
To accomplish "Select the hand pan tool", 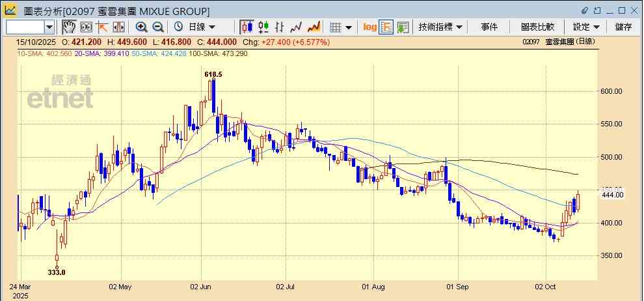I will [69, 27].
